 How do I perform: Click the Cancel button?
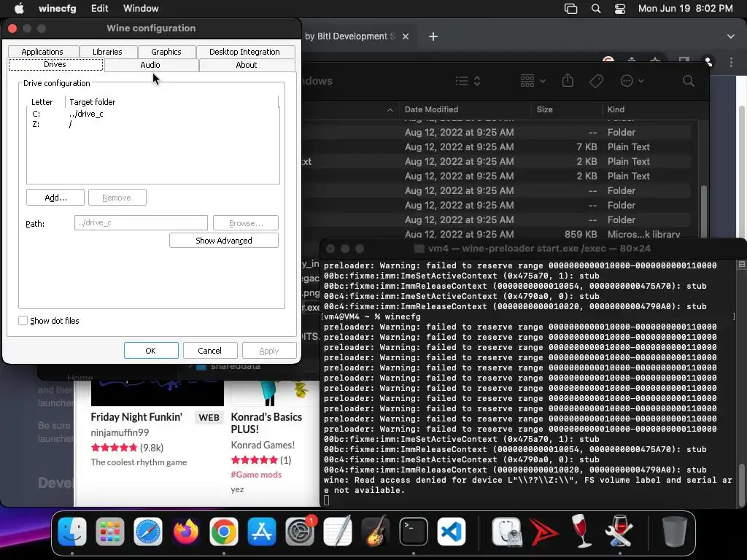(x=209, y=351)
